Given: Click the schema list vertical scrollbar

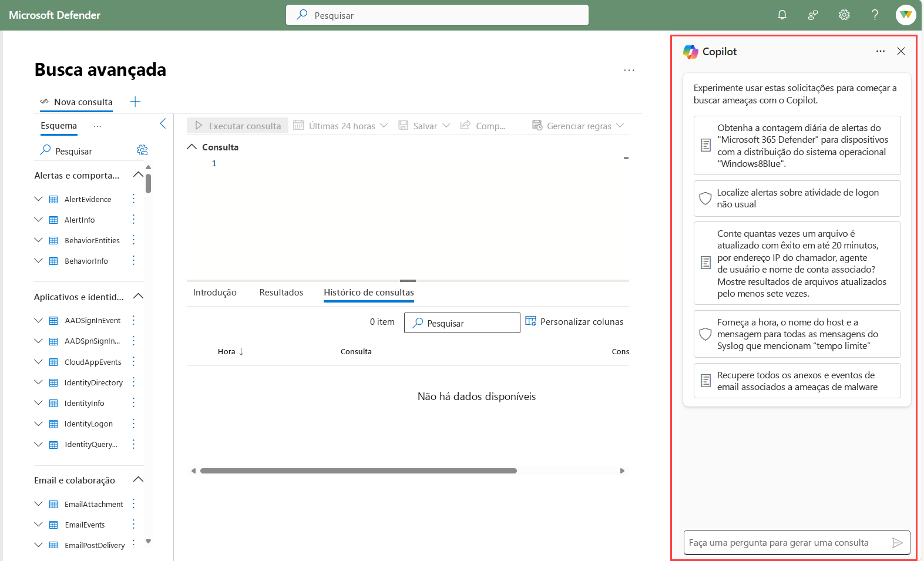Looking at the screenshot, I should pyautogui.click(x=149, y=183).
